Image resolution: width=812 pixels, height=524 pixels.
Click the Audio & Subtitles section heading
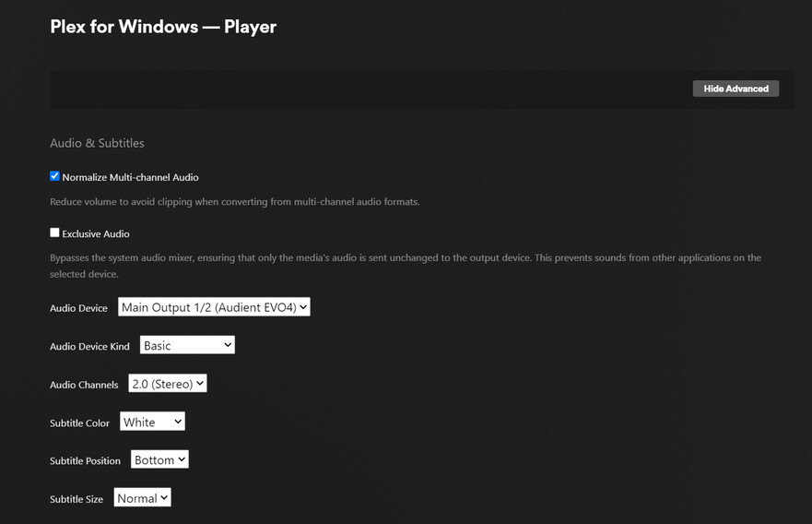[x=97, y=143]
